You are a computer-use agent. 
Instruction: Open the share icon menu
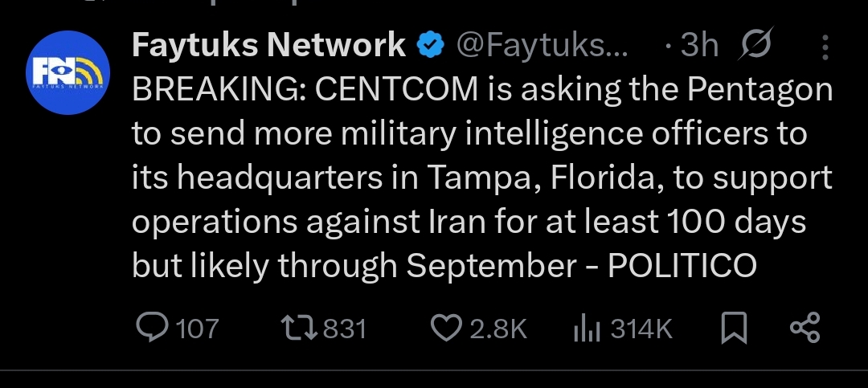tap(805, 328)
